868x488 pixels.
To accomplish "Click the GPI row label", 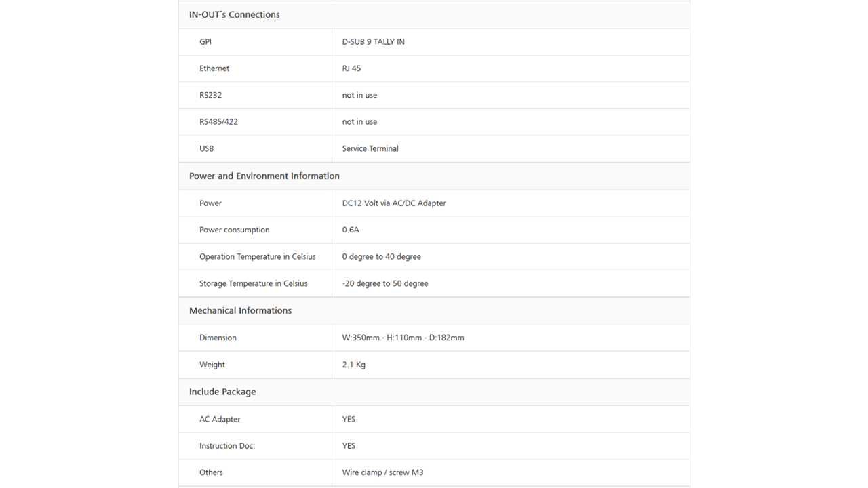I will [205, 41].
